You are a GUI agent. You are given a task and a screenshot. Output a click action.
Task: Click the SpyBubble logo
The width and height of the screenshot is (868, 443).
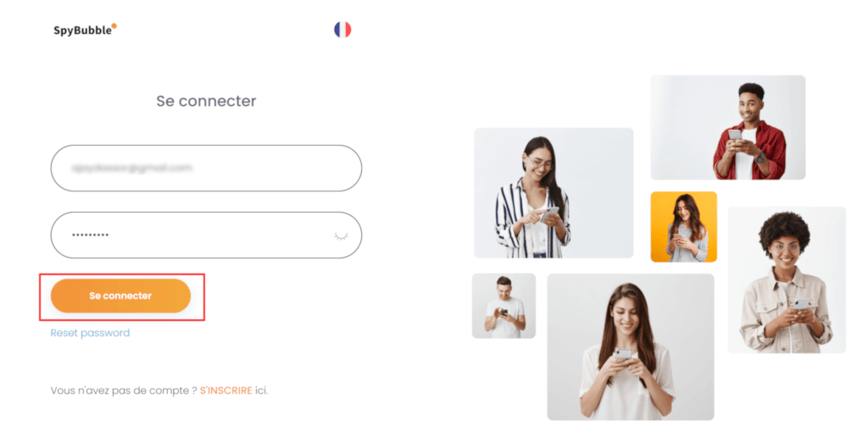coord(85,30)
